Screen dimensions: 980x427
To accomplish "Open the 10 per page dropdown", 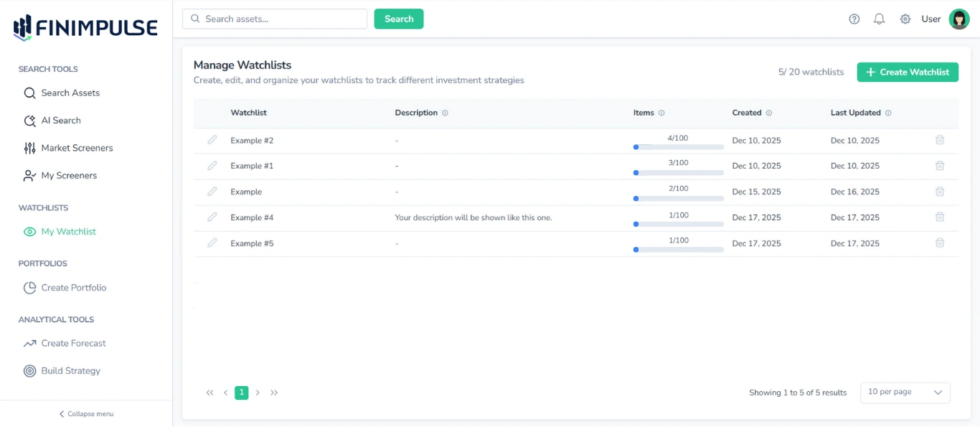I will pyautogui.click(x=905, y=393).
